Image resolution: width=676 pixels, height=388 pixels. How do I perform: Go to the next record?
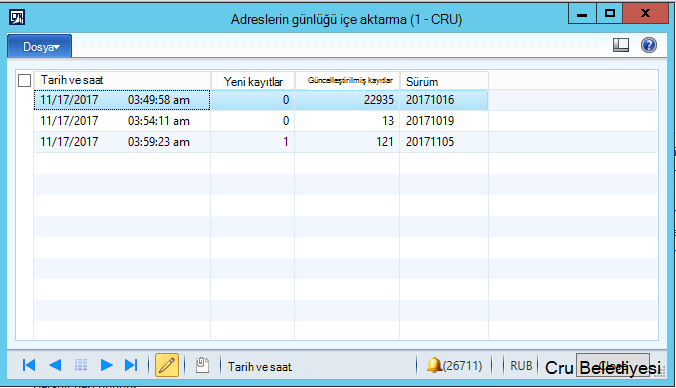(x=106, y=365)
